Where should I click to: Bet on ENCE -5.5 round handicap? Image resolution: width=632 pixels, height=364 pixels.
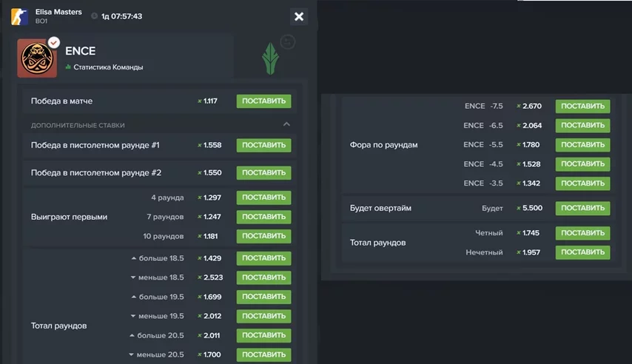coord(582,145)
